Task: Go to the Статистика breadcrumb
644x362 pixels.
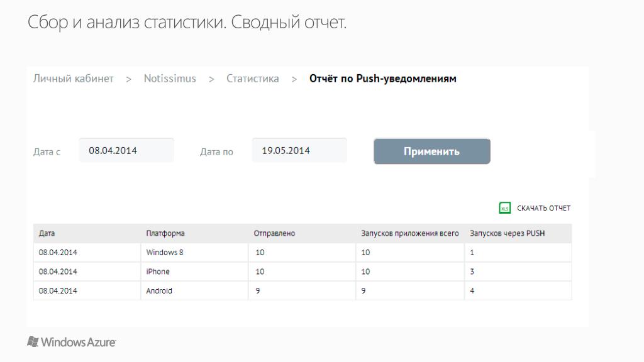Action: (253, 79)
